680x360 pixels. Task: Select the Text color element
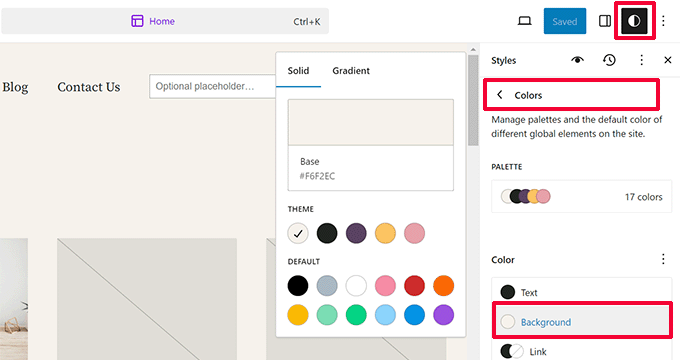[582, 292]
